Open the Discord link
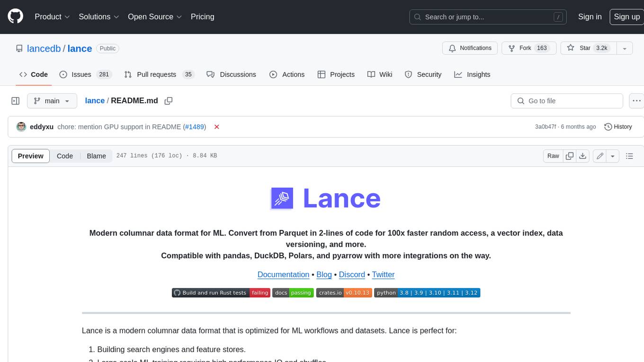Screen dimensions: 644x362 (352, 275)
